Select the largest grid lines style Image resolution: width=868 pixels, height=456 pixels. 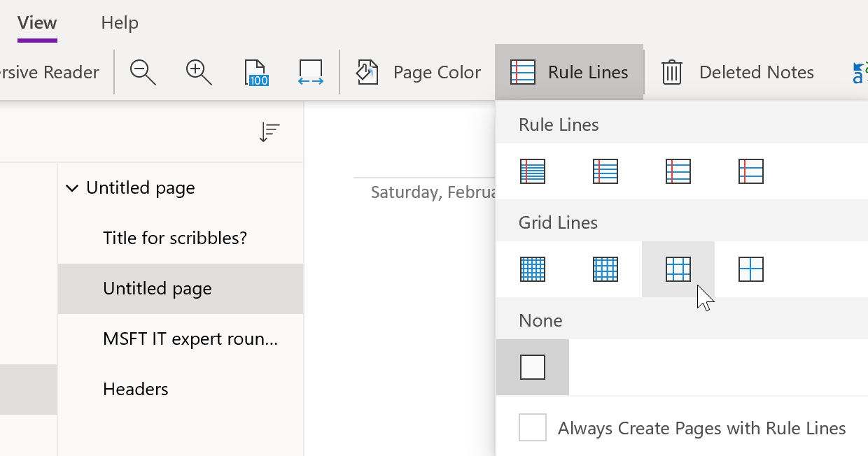[x=751, y=269]
